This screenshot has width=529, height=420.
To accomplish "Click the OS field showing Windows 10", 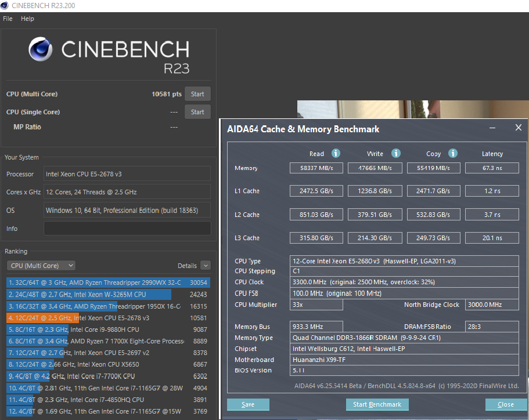I will (127, 210).
